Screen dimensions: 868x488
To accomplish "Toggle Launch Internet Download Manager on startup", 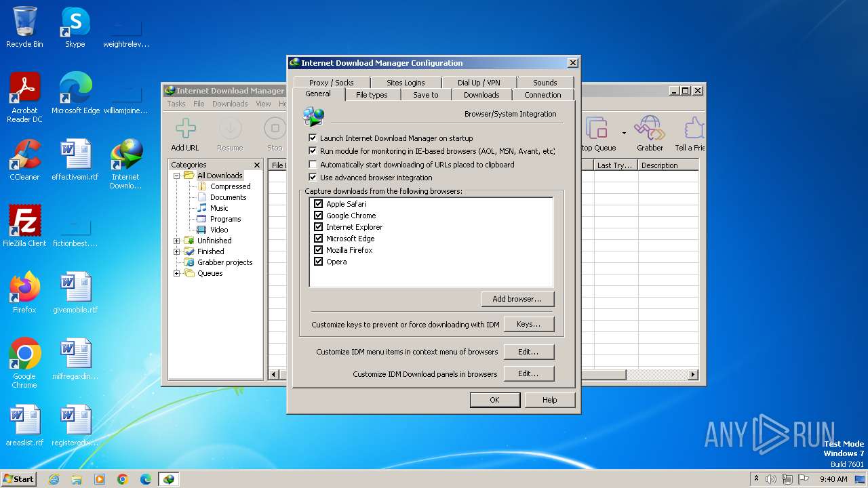I will pos(313,138).
